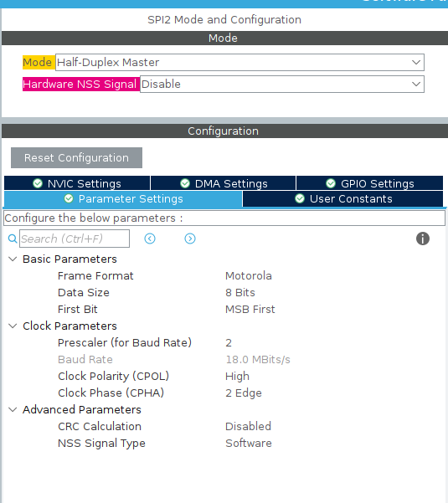Go to previous search result arrow

click(x=150, y=239)
